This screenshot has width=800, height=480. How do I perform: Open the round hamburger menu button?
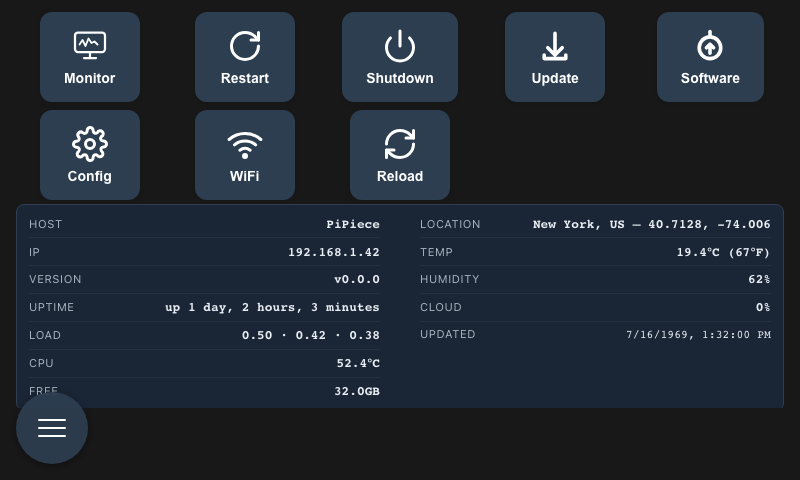click(52, 428)
